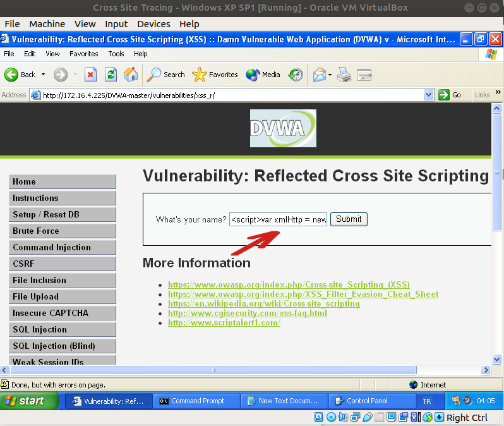Click the Submit button
Screen dimensions: 504x426
coord(349,219)
